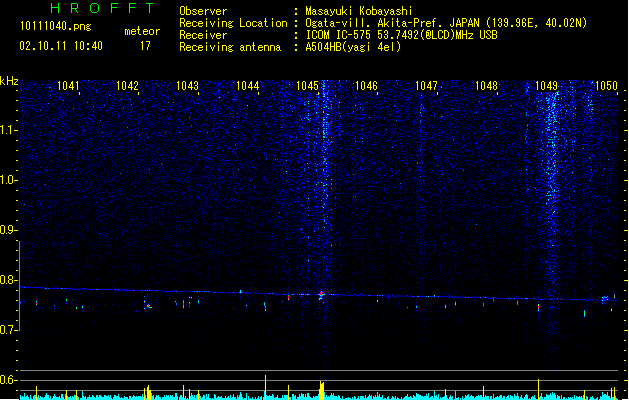Click the A504HB(yagi 4el) antenna text
629x400 pixels.
[353, 47]
